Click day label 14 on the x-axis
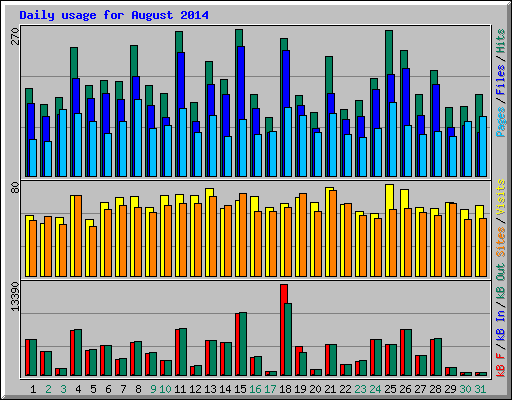Viewport: 512px width, 400px height. coord(225,389)
